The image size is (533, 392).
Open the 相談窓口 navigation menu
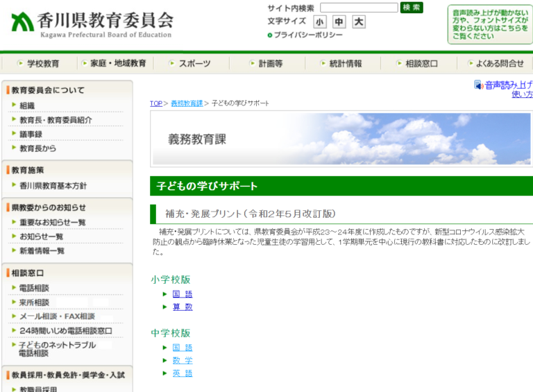click(418, 64)
